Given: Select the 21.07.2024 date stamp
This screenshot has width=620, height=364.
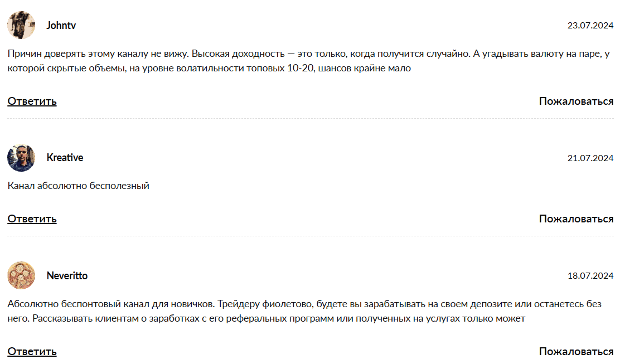Looking at the screenshot, I should [590, 158].
